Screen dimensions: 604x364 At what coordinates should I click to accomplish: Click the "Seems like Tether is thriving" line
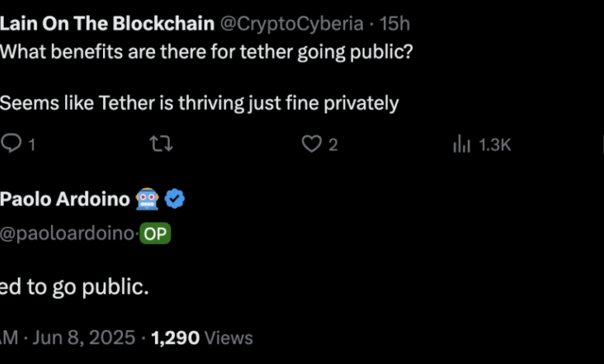tap(199, 104)
